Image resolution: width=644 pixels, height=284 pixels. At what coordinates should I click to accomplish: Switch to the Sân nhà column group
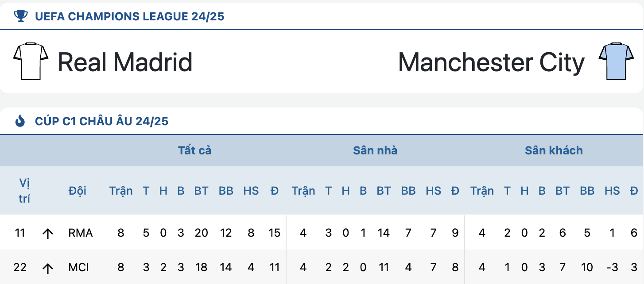pos(375,150)
